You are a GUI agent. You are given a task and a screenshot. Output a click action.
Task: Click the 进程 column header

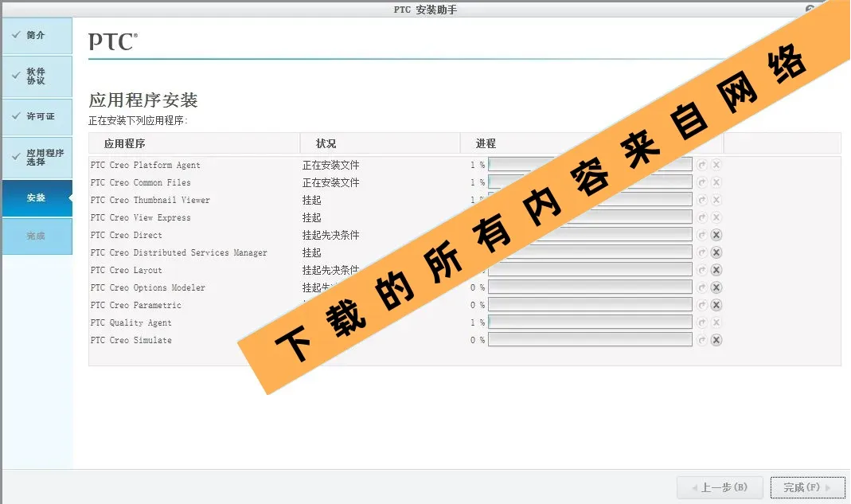(x=591, y=143)
